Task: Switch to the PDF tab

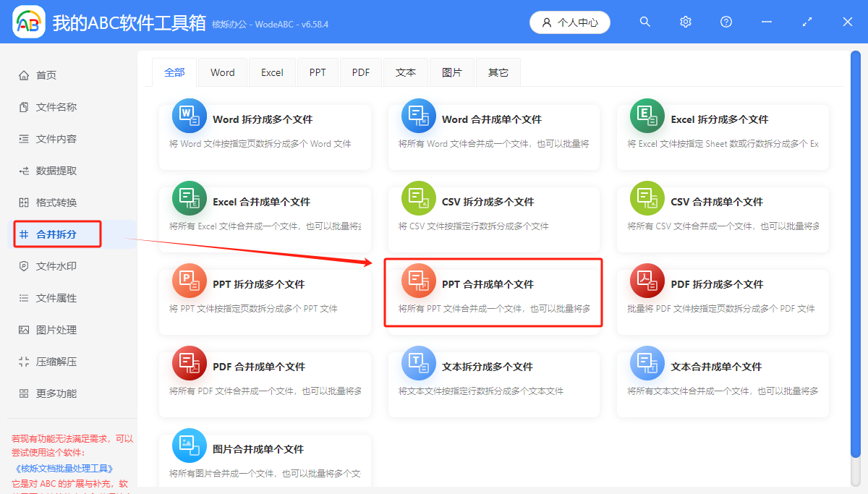Action: [x=360, y=72]
